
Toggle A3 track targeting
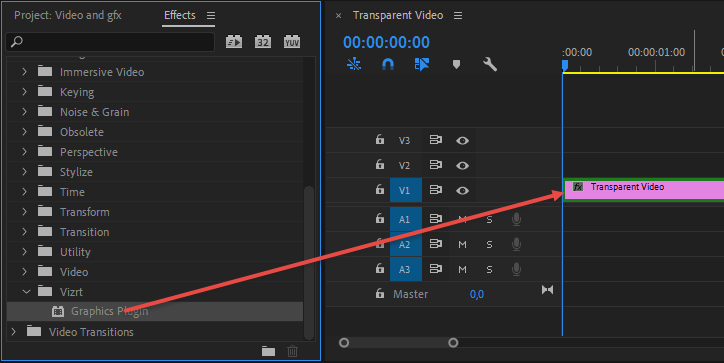click(405, 269)
